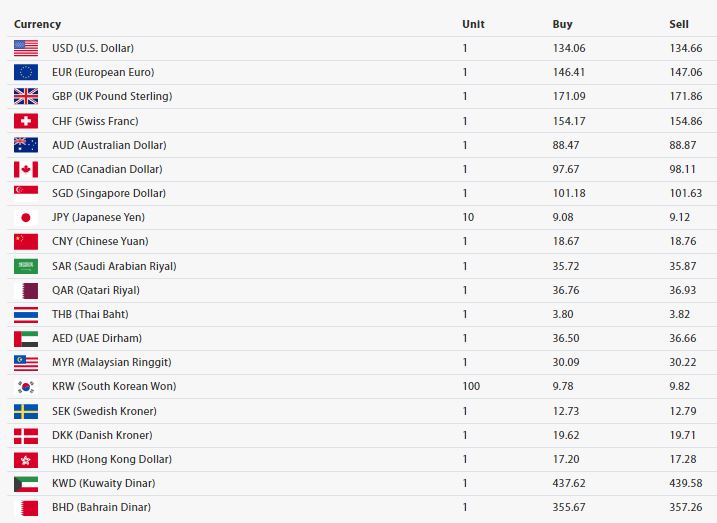Select the Unit column header
The height and width of the screenshot is (523, 717).
[473, 24]
